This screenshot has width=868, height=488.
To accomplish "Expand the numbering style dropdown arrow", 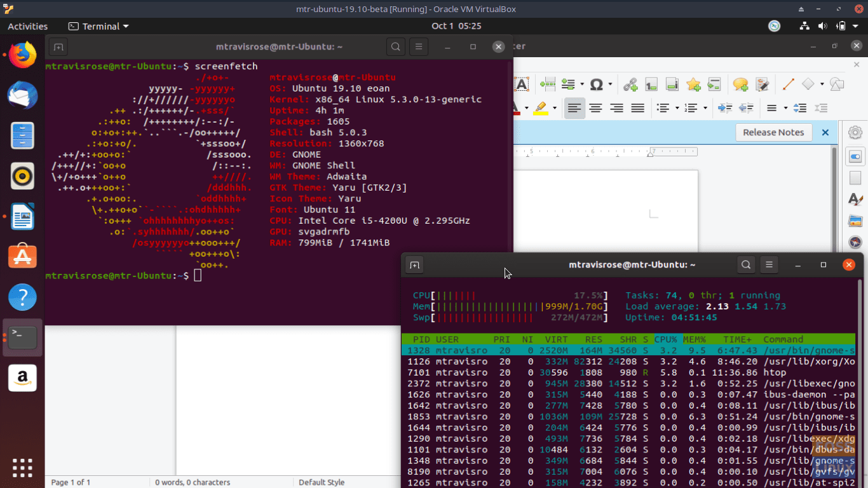I will click(x=705, y=108).
